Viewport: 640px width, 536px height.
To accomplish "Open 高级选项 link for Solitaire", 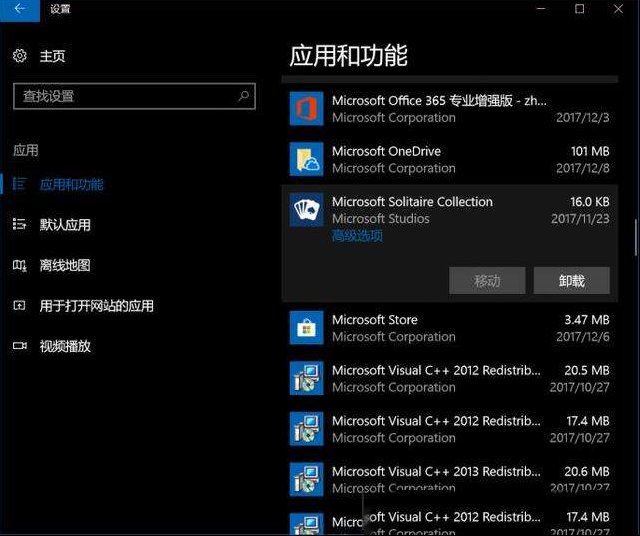I will [357, 236].
